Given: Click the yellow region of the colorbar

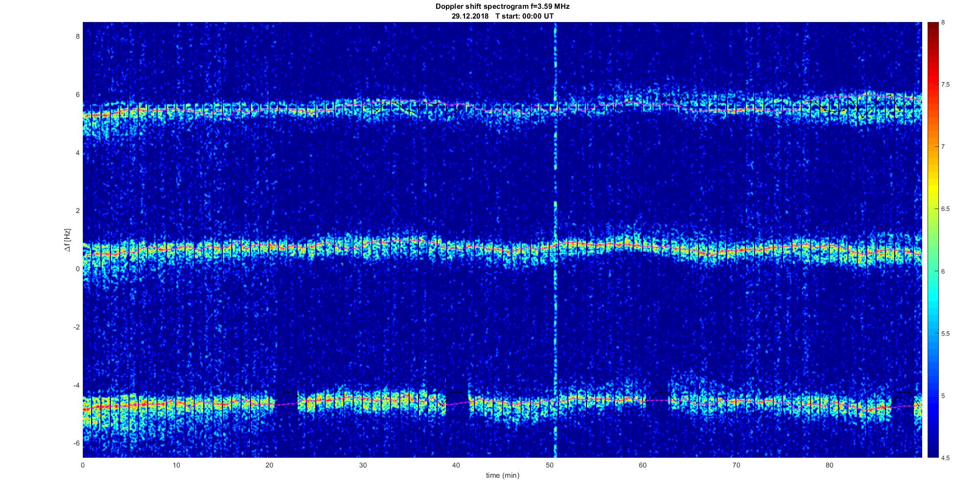Looking at the screenshot, I should (933, 188).
